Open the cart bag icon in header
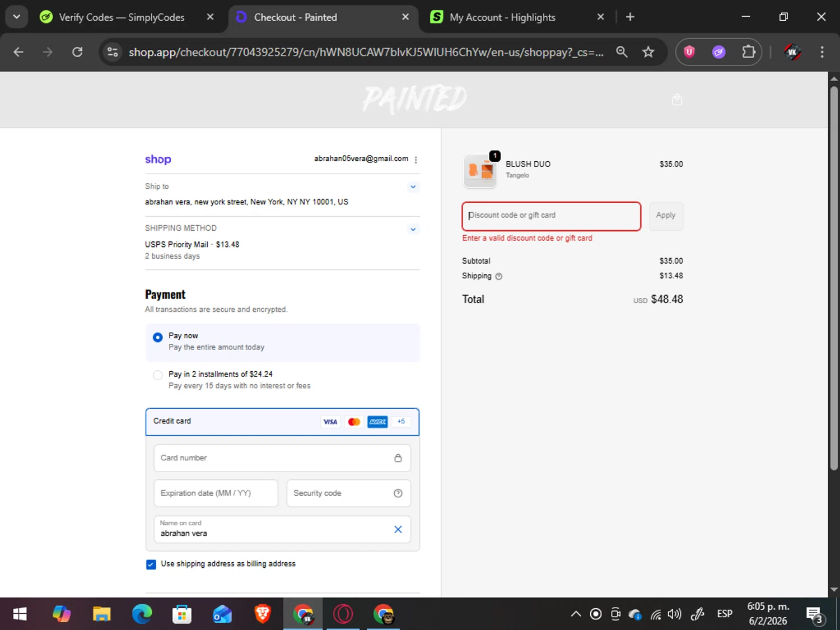Viewport: 840px width, 630px height. [677, 100]
